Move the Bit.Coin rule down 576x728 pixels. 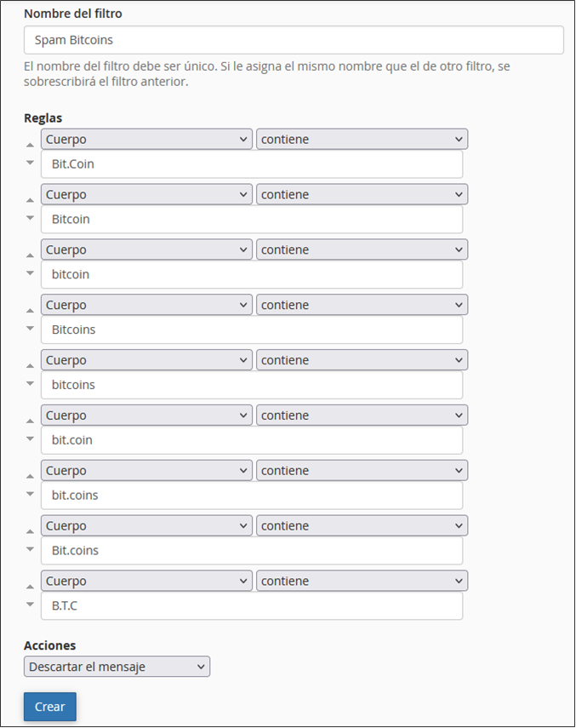[30, 163]
